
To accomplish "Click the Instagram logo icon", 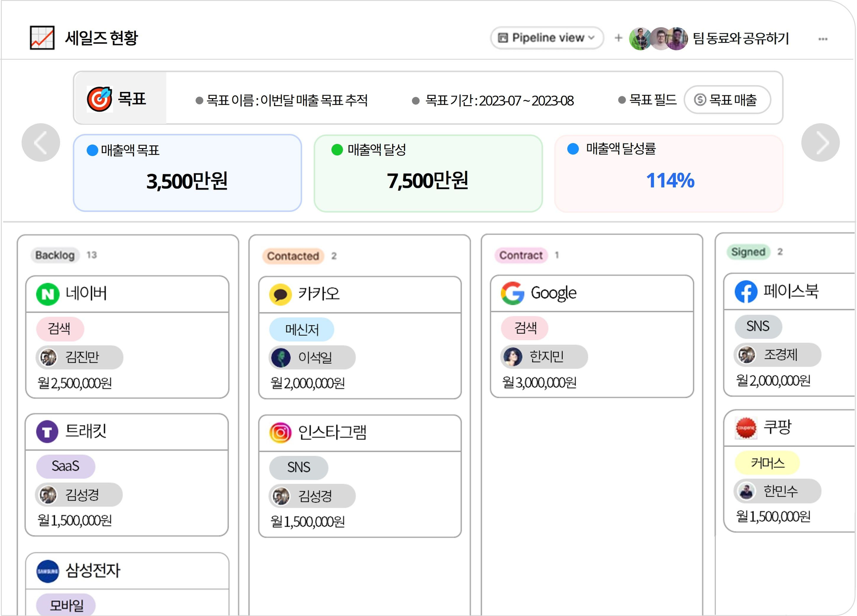I will click(x=280, y=433).
